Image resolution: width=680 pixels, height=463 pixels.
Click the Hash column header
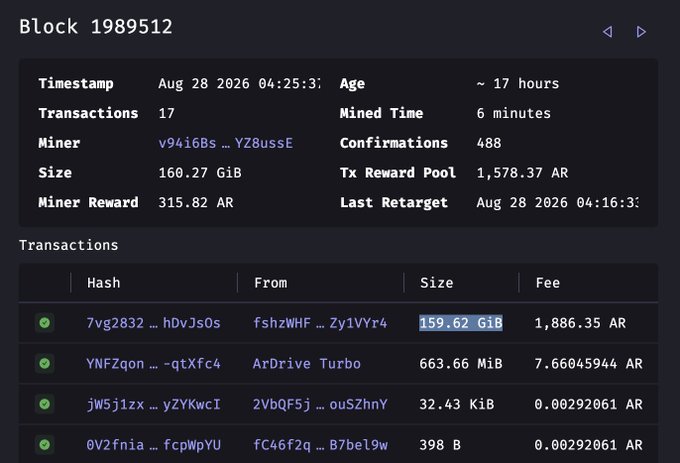(104, 283)
